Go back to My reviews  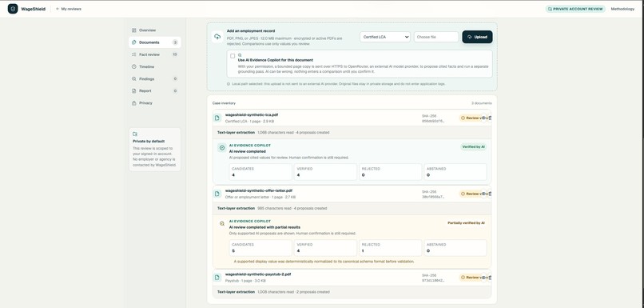pyautogui.click(x=69, y=9)
